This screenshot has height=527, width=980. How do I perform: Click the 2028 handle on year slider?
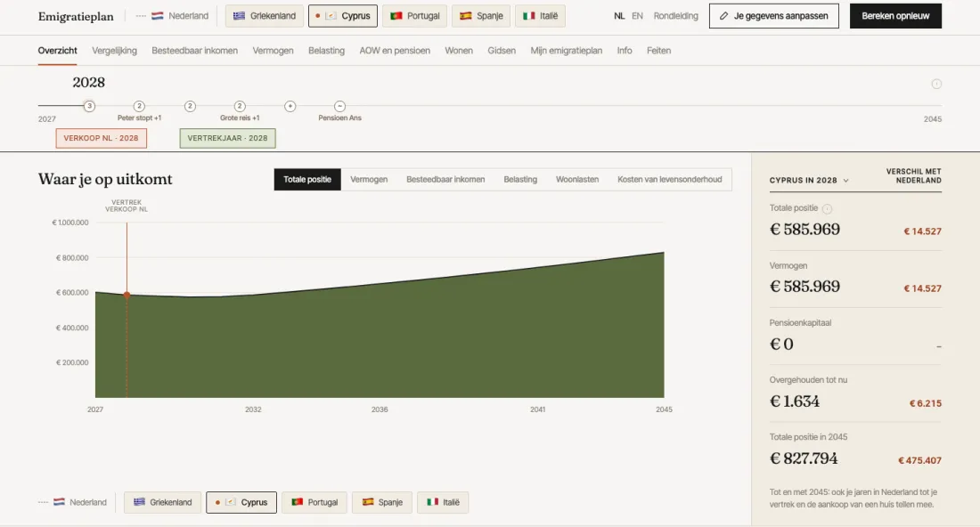click(89, 106)
